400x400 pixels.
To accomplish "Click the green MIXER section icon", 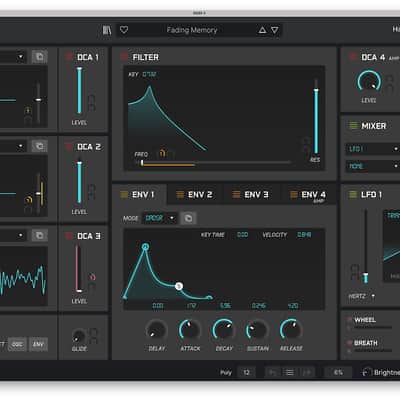I will pos(353,126).
